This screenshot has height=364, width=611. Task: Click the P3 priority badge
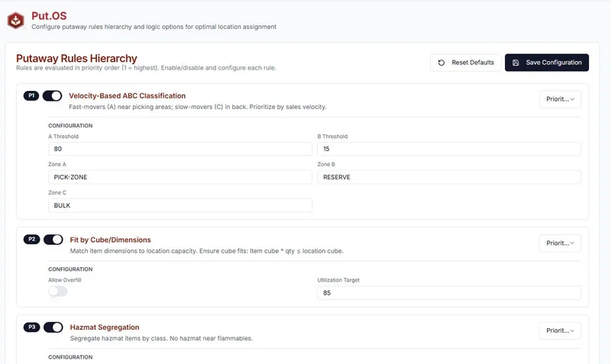31,327
